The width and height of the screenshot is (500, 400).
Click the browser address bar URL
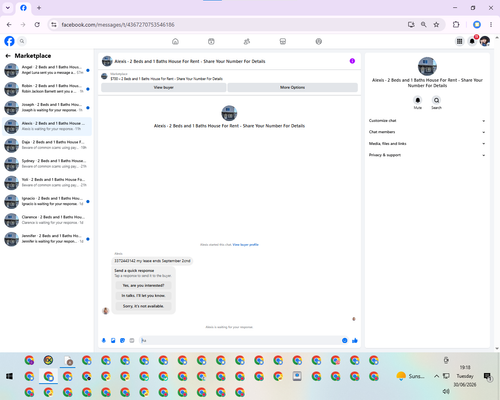[118, 25]
